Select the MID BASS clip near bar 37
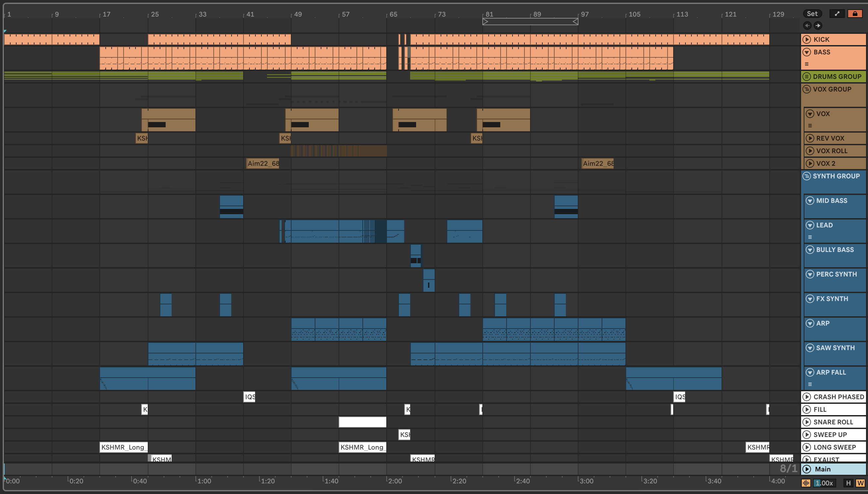 (232, 206)
